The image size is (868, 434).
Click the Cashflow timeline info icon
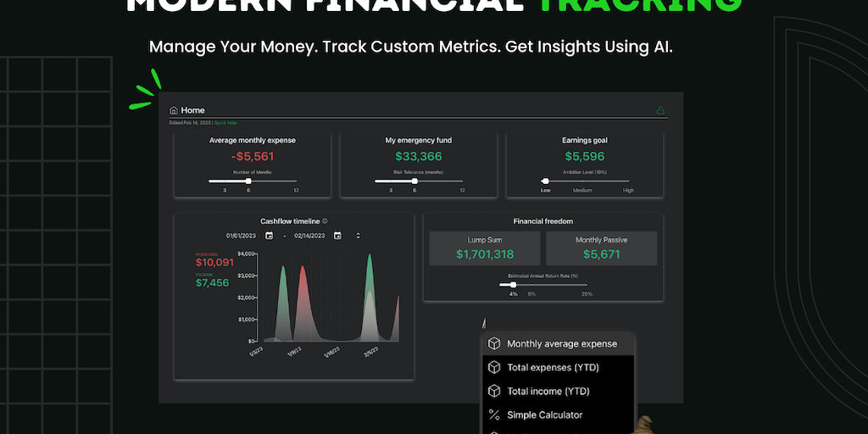coord(325,221)
